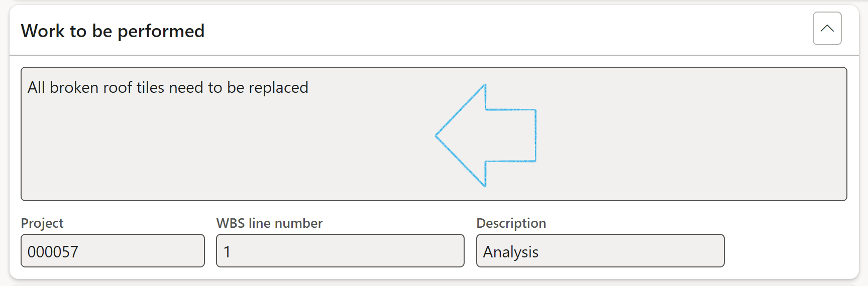The height and width of the screenshot is (286, 868).
Task: Click the tip of the blue arrow
Action: point(438,135)
